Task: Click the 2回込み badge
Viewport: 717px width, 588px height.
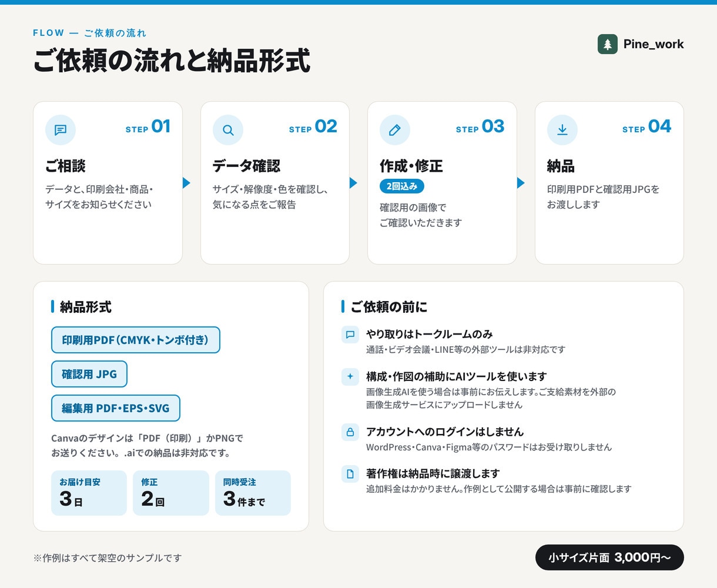Action: pos(402,186)
